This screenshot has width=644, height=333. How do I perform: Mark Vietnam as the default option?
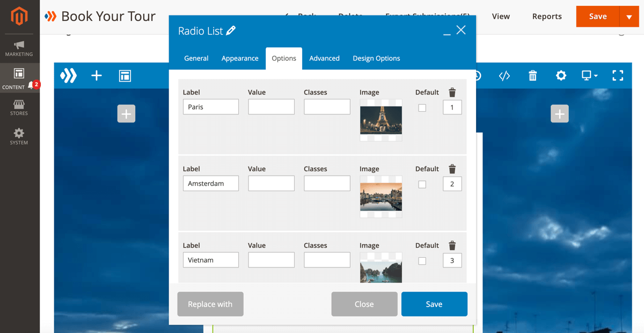pos(422,260)
